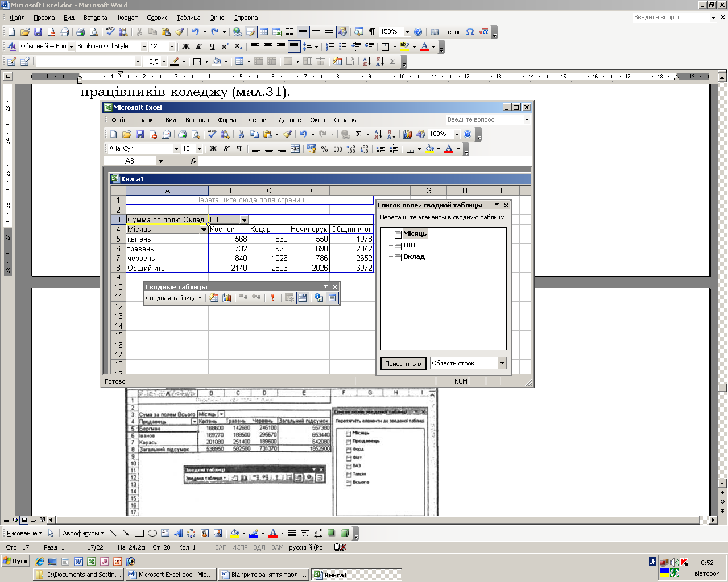Insert a hyperlink using the globe icon
The width and height of the screenshot is (728, 582).
pyautogui.click(x=238, y=32)
